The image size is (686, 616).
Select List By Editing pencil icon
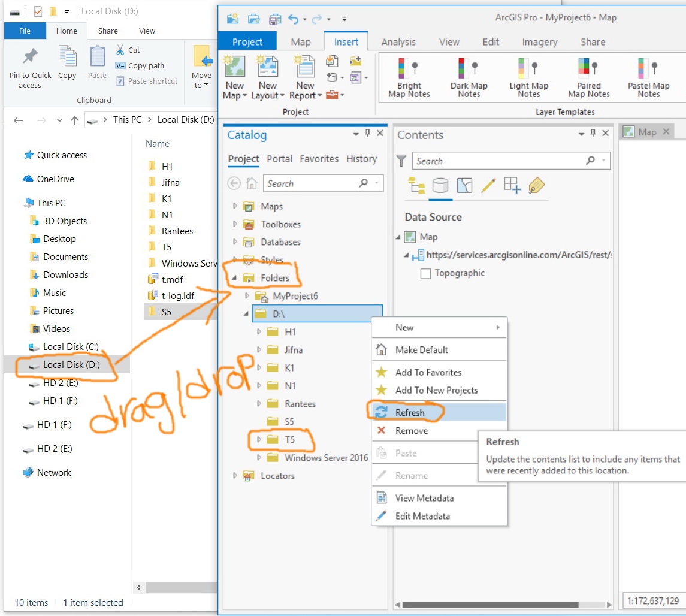(x=488, y=186)
